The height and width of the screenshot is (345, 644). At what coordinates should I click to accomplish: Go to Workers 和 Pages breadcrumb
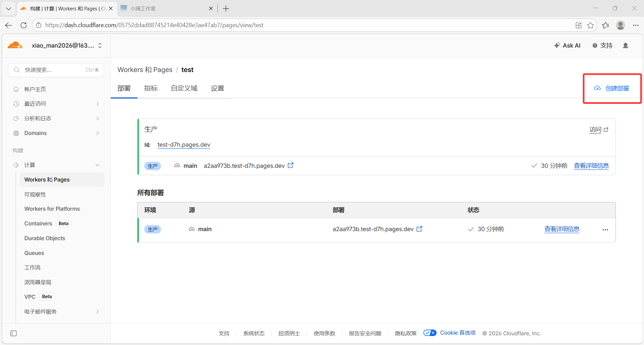145,70
